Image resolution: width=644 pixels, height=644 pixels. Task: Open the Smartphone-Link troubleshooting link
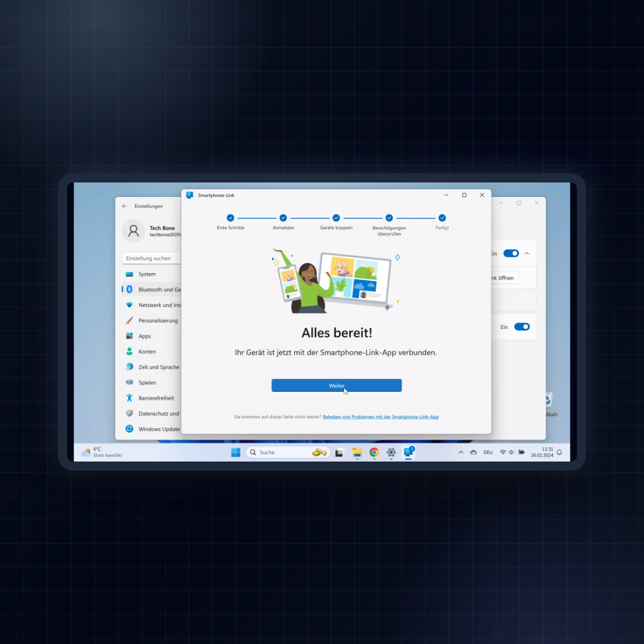pyautogui.click(x=380, y=417)
